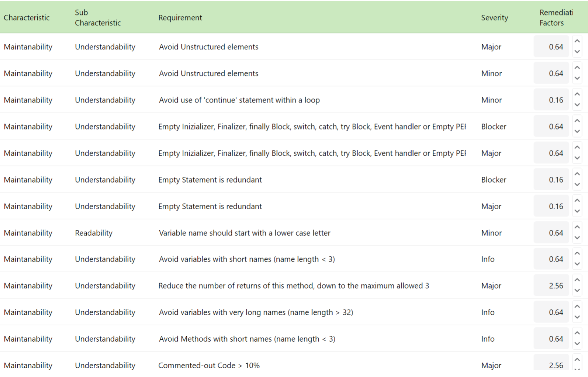Select the 'Readability' sub characteristic cell
This screenshot has height=377, width=588.
click(94, 233)
